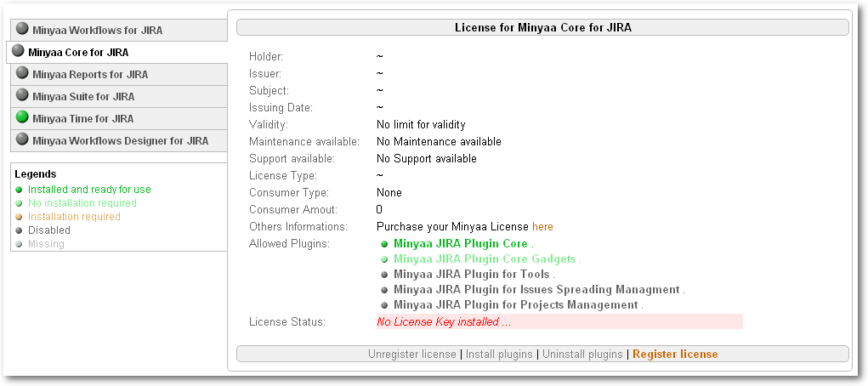Viewport: 868px width, 386px height.
Task: Open the Minyaa Suite for JIRA tab
Action: point(119,96)
